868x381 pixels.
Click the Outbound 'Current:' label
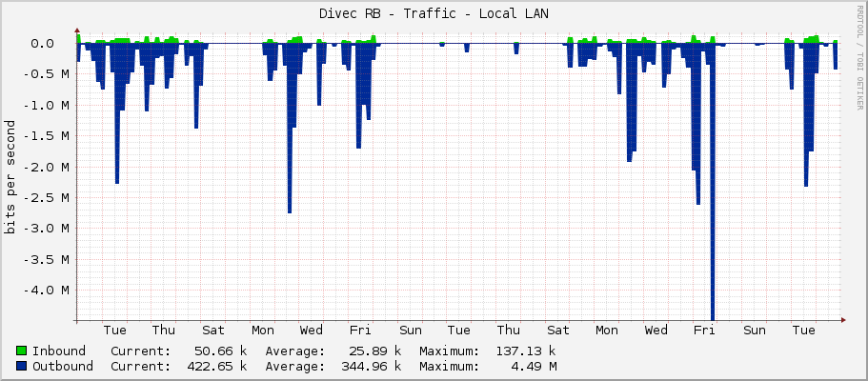pos(141,366)
